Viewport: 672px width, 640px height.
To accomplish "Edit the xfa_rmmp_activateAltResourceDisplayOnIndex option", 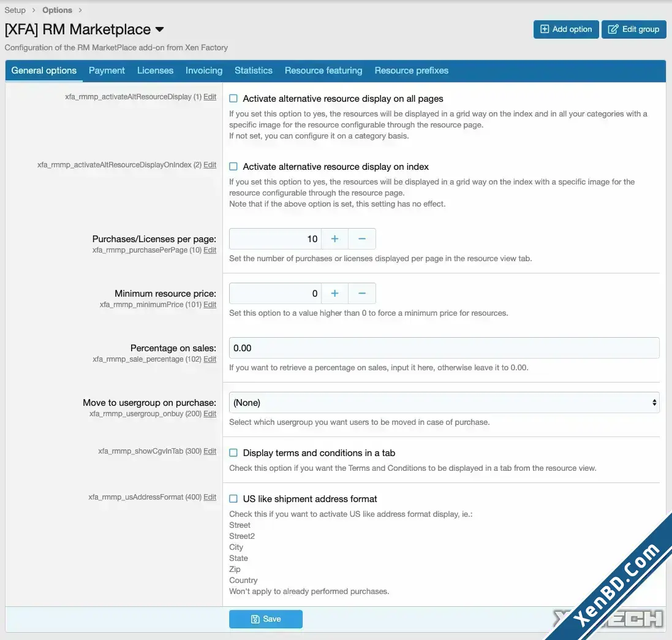I will 210,165.
